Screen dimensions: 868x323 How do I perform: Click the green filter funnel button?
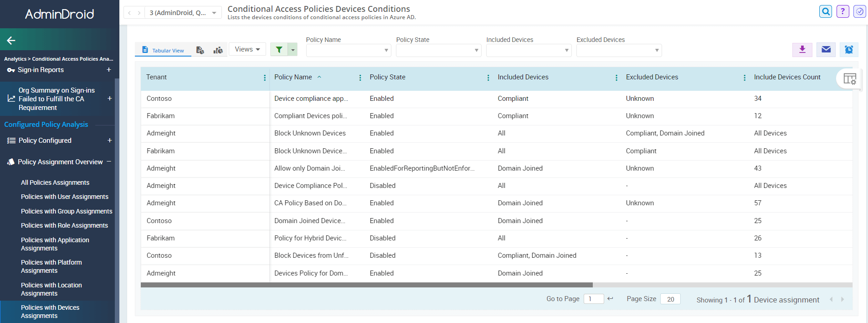(x=279, y=49)
